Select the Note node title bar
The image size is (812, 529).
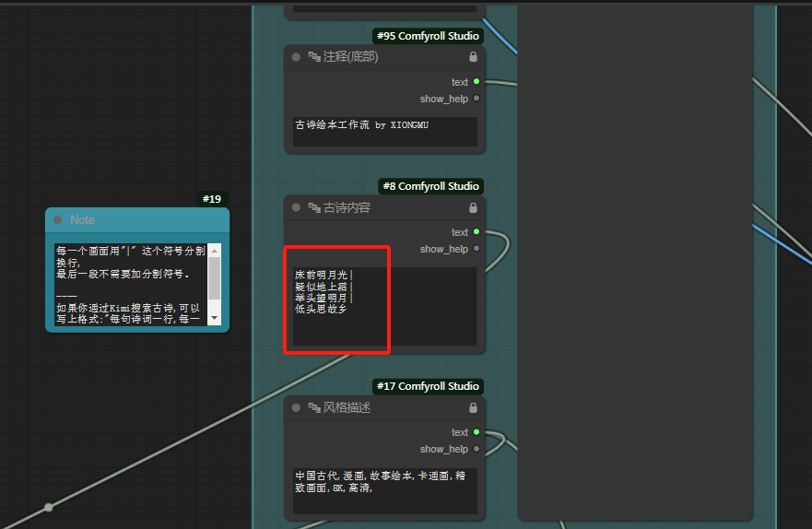click(x=137, y=220)
